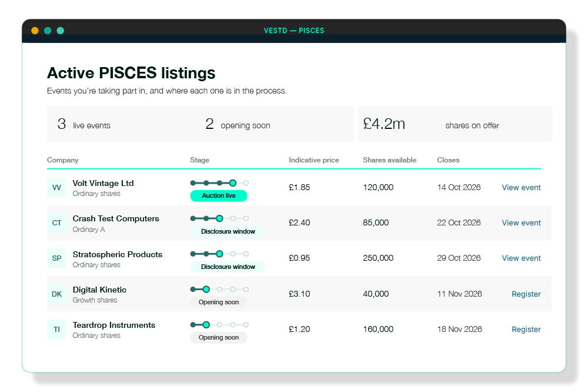The height and width of the screenshot is (392, 588).
Task: Click the VV avatar for Volt Vintage Ltd
Action: pos(56,187)
